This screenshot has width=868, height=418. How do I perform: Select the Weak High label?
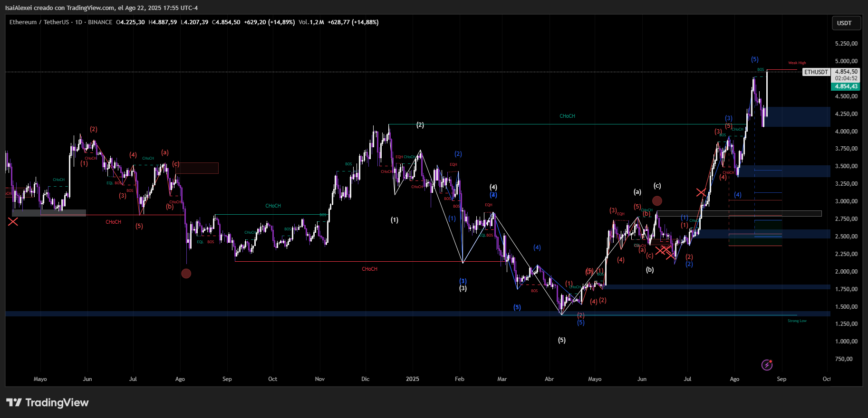[797, 63]
